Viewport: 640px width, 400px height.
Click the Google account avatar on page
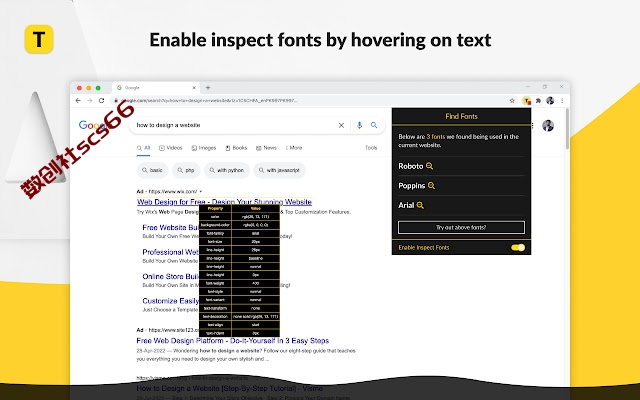tap(548, 126)
